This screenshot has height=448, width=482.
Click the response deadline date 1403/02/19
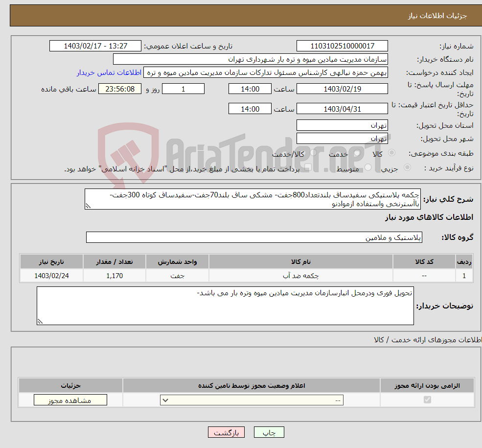click(x=342, y=89)
